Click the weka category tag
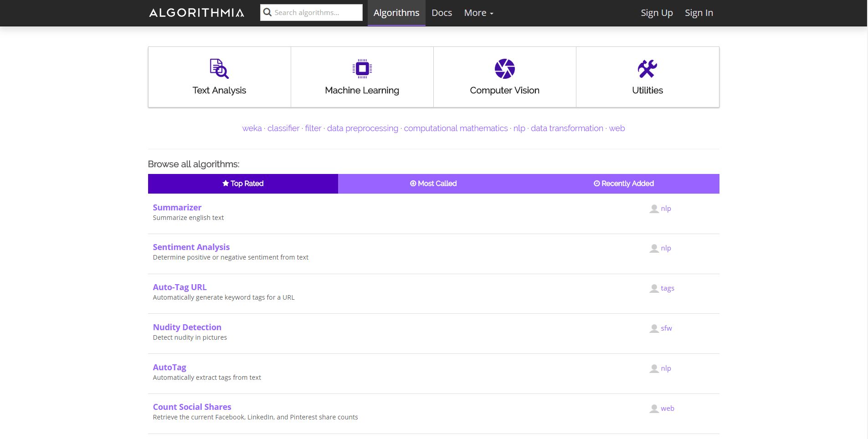 (x=251, y=128)
